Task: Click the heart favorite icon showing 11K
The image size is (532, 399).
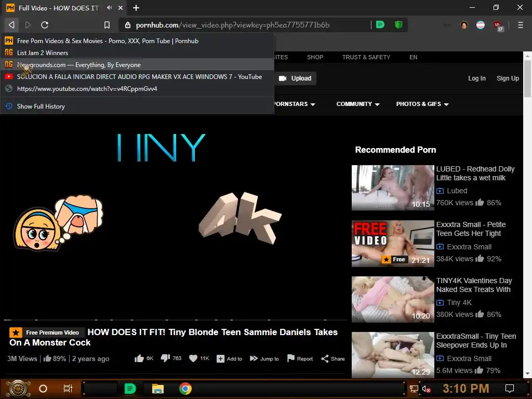Action: click(x=193, y=358)
